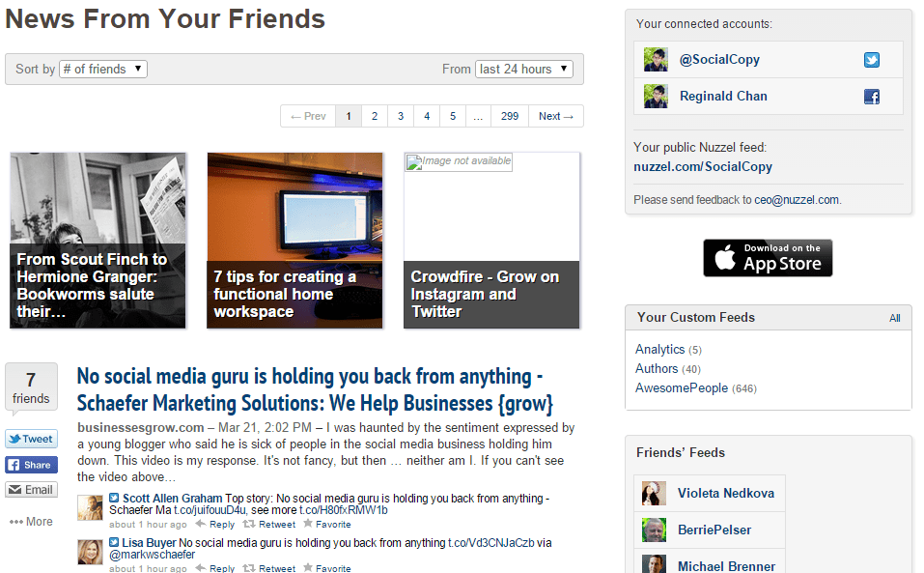Open the @markwschaefer mention

tap(152, 555)
